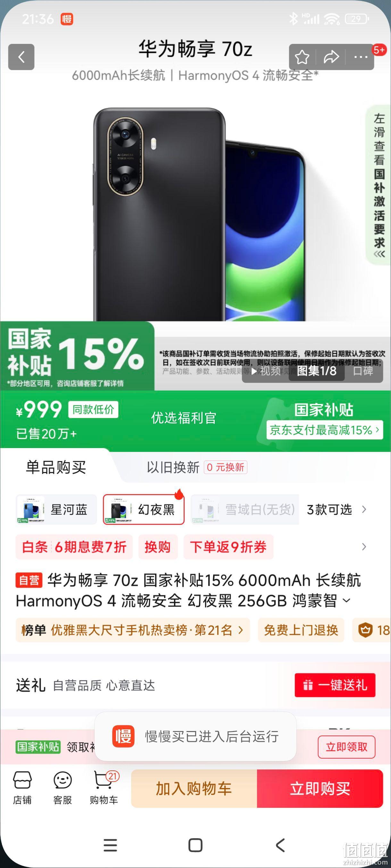Tap the back arrow at top left
This screenshot has width=391, height=868.
(x=21, y=57)
